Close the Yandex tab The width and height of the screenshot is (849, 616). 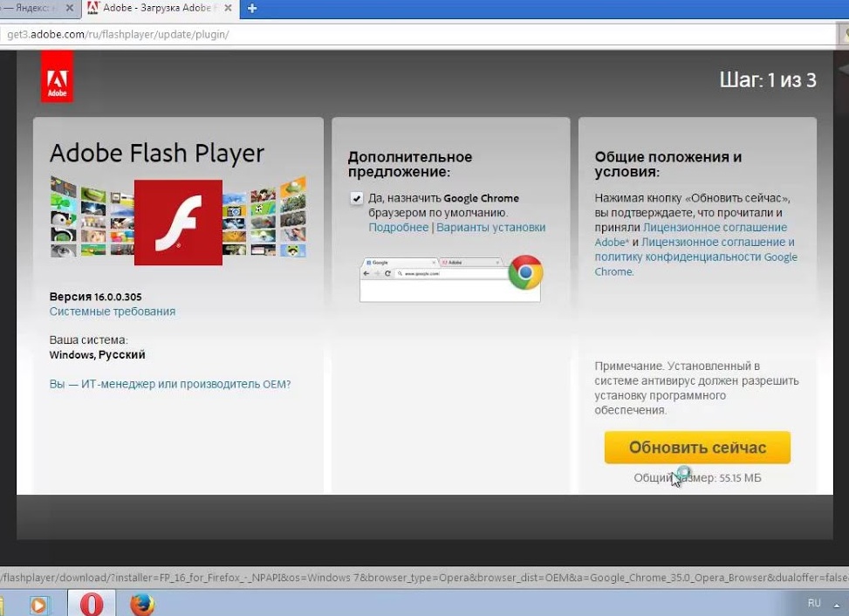(69, 8)
